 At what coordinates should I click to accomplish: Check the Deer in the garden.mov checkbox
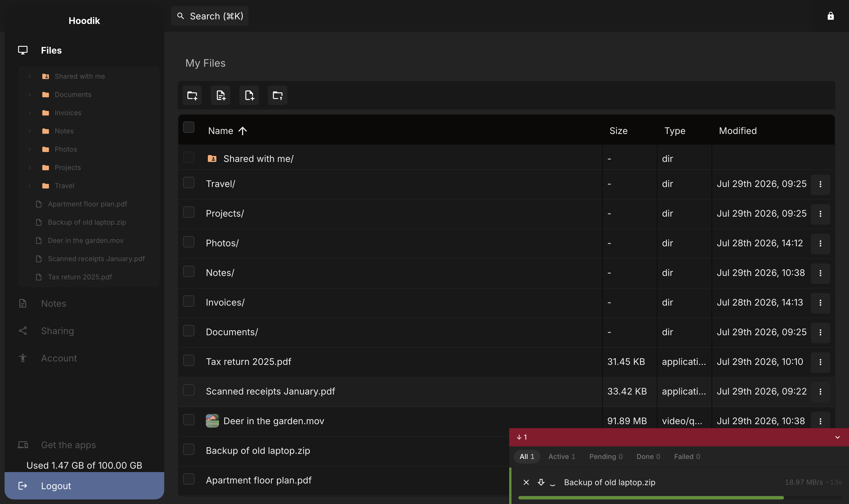coord(189,420)
